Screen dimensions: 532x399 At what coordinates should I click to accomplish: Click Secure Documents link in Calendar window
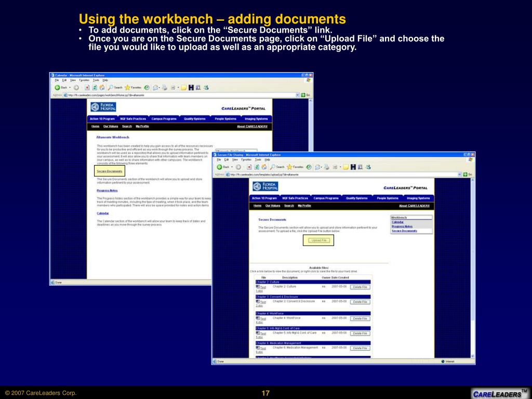[110, 171]
